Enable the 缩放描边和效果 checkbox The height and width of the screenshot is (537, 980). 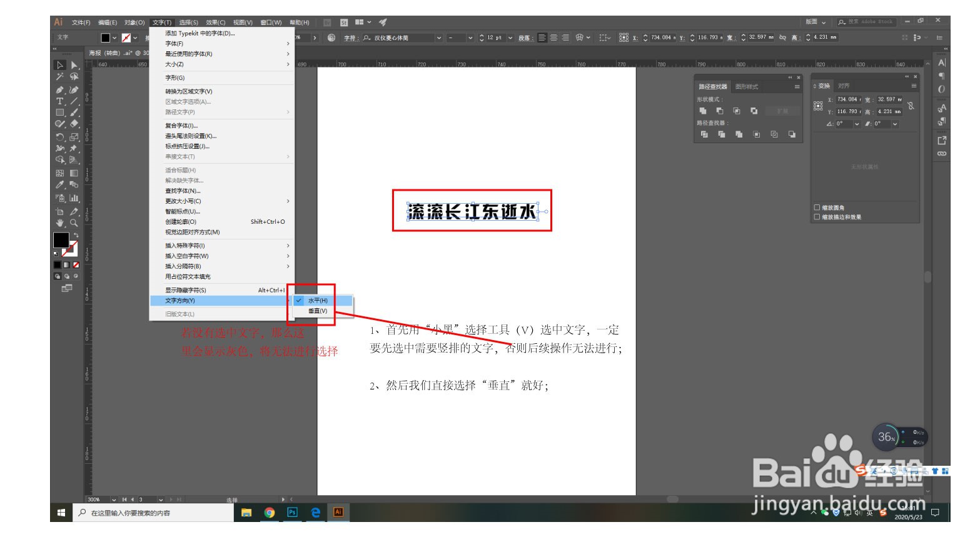pos(817,216)
